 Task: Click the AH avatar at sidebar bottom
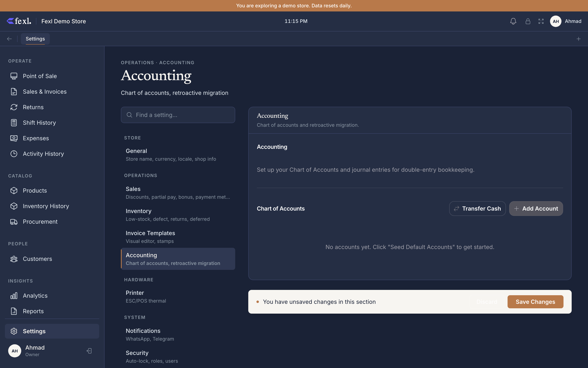(14, 351)
